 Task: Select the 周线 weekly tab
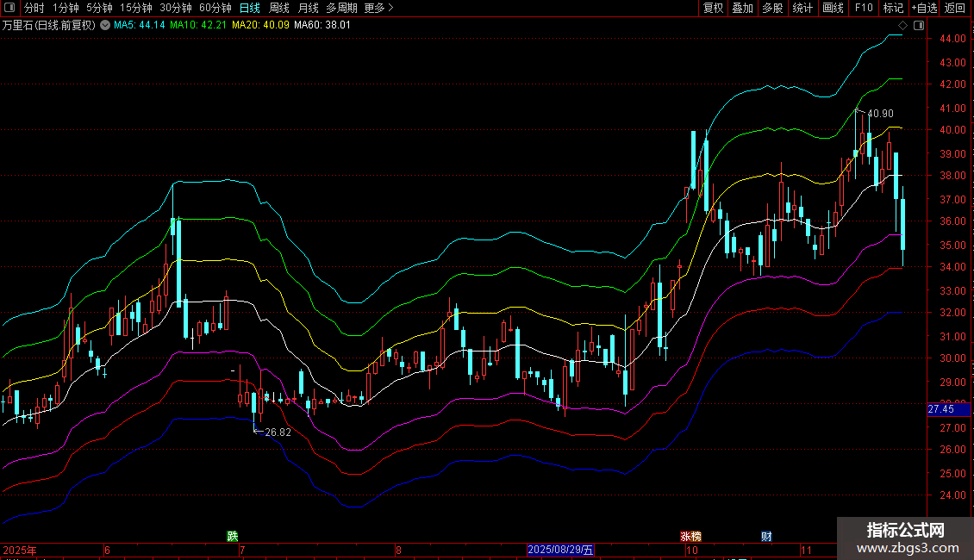click(x=279, y=8)
